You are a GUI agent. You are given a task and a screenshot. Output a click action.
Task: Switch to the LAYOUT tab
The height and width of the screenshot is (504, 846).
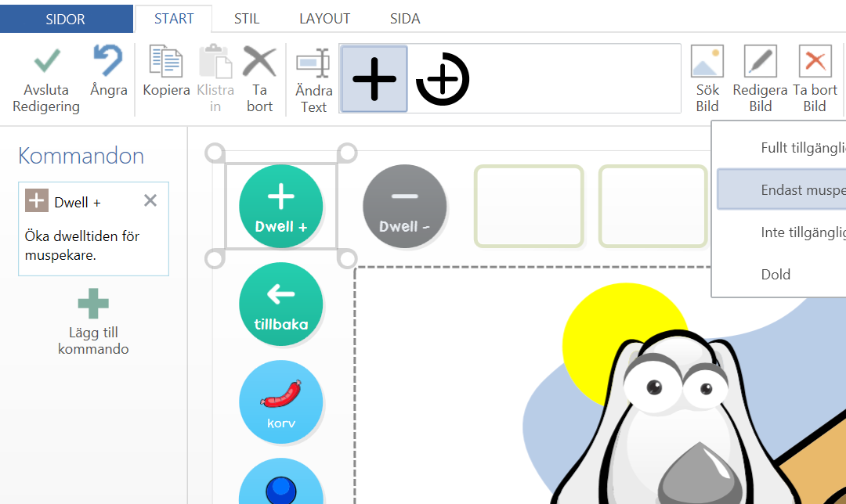[x=325, y=19]
